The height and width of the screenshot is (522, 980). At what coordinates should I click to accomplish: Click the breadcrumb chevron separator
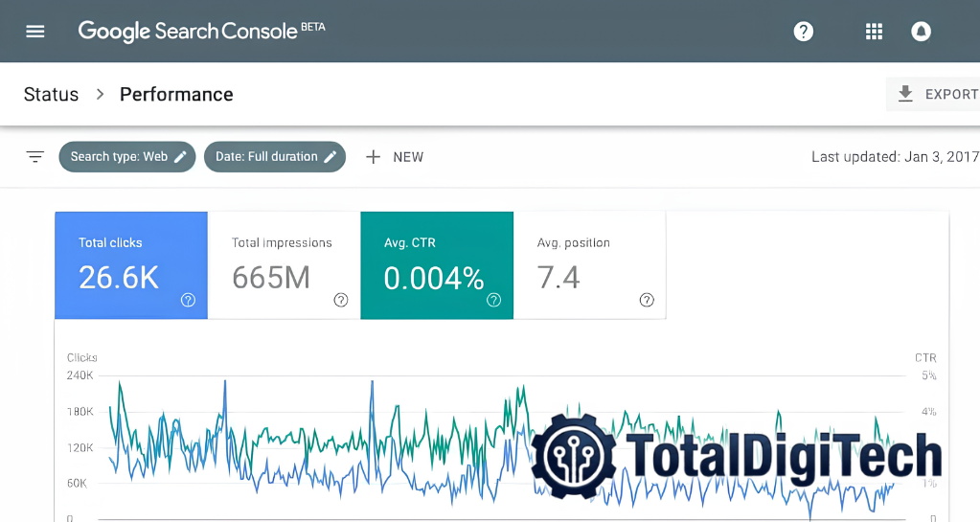[100, 95]
